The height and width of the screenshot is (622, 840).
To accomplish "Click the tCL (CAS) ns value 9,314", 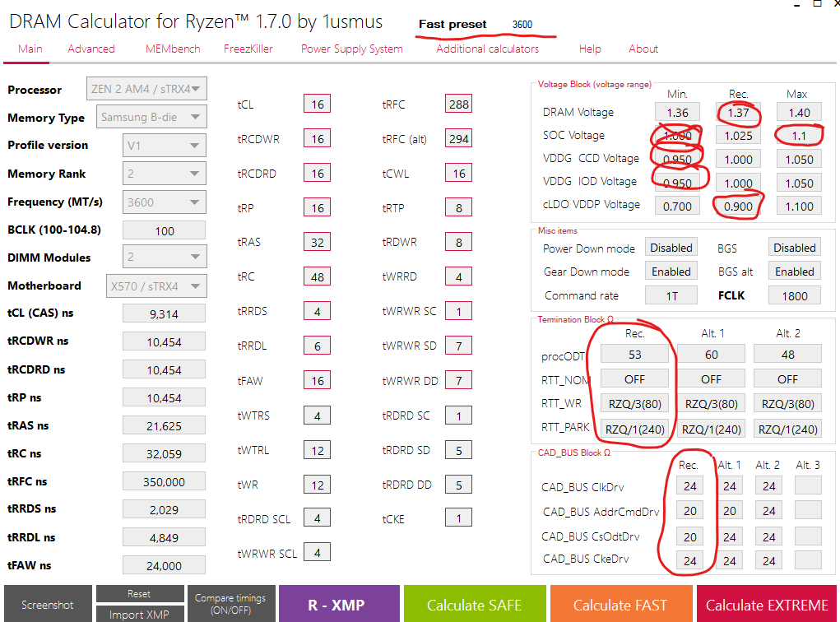I will point(164,313).
